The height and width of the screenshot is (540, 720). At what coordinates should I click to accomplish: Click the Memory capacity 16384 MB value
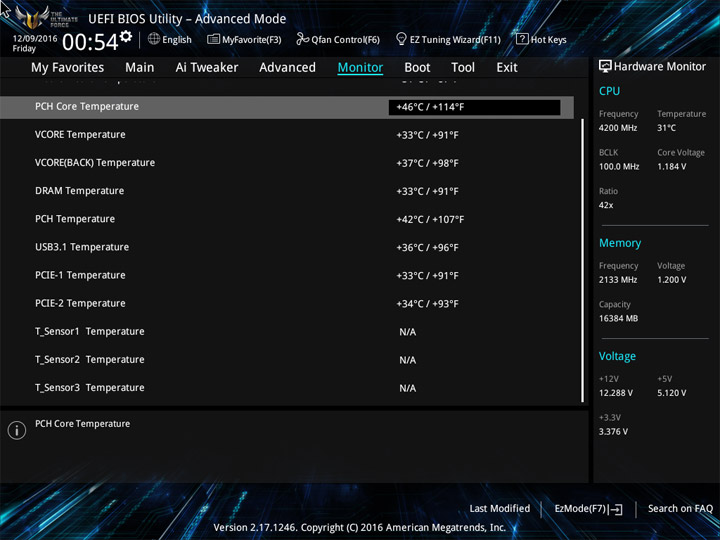click(618, 318)
